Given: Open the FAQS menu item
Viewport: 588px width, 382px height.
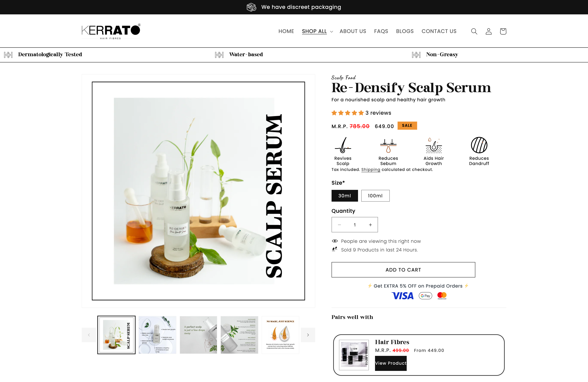Looking at the screenshot, I should click(x=381, y=31).
